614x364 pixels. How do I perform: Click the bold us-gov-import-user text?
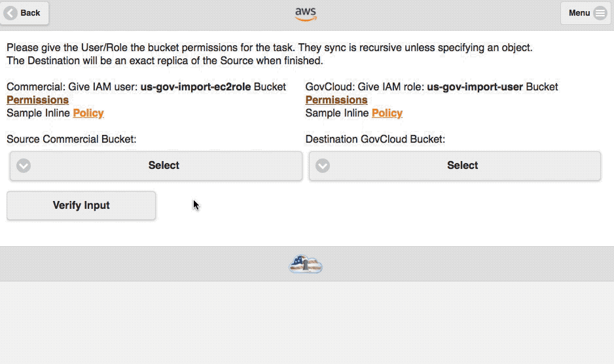coord(475,86)
